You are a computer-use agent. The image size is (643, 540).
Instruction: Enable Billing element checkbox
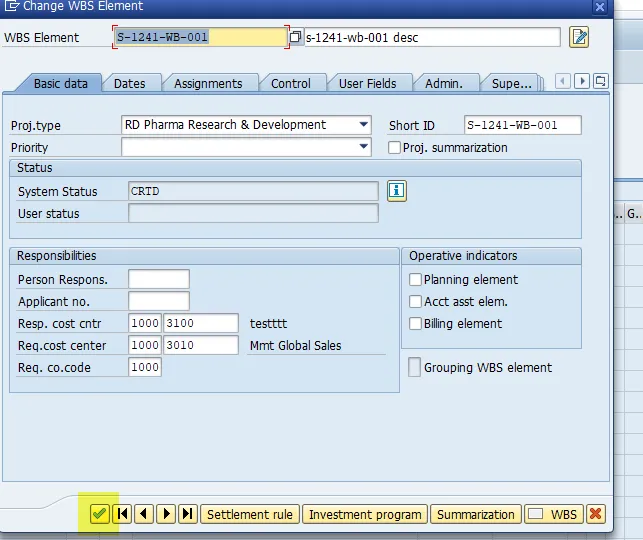(x=415, y=324)
